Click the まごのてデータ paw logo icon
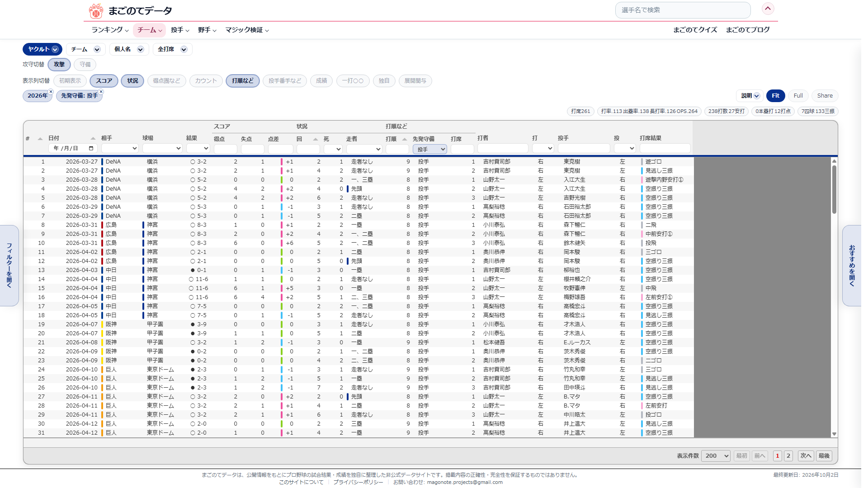The width and height of the screenshot is (868, 488). (x=96, y=10)
